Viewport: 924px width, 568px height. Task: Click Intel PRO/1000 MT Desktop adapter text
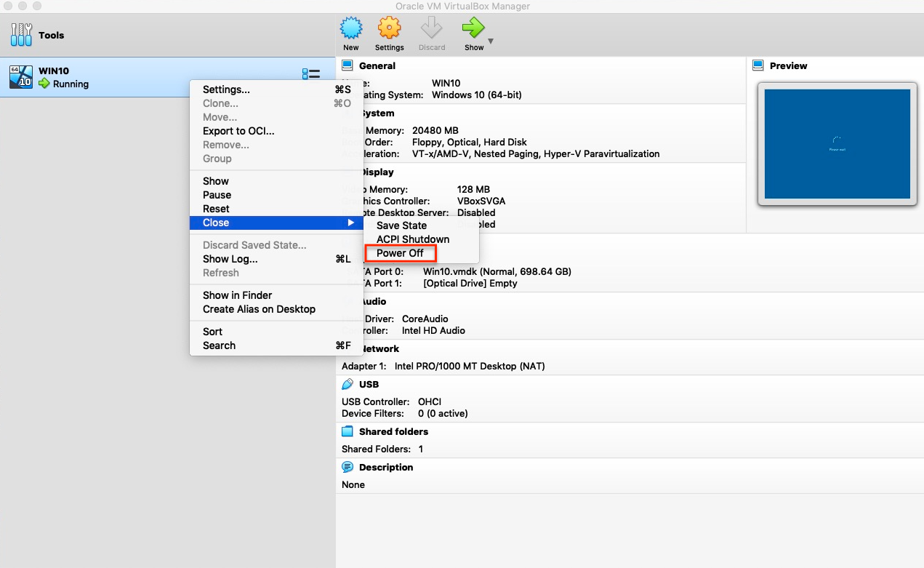(x=470, y=366)
